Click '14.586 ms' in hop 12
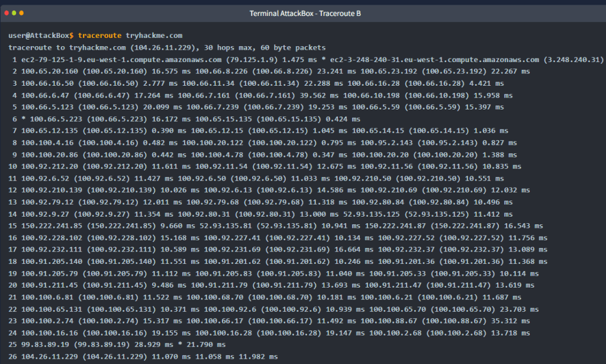This screenshot has height=364, width=606. click(337, 190)
